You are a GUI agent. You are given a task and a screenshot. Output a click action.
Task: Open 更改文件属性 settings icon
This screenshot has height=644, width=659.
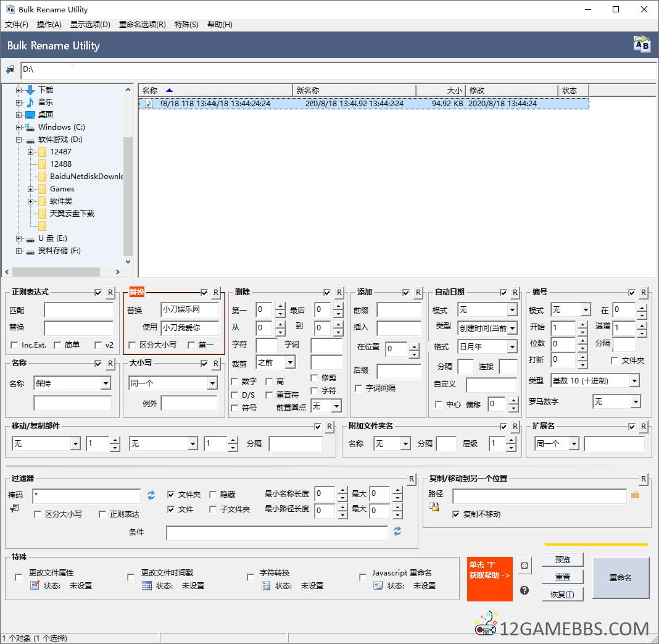pyautogui.click(x=35, y=585)
